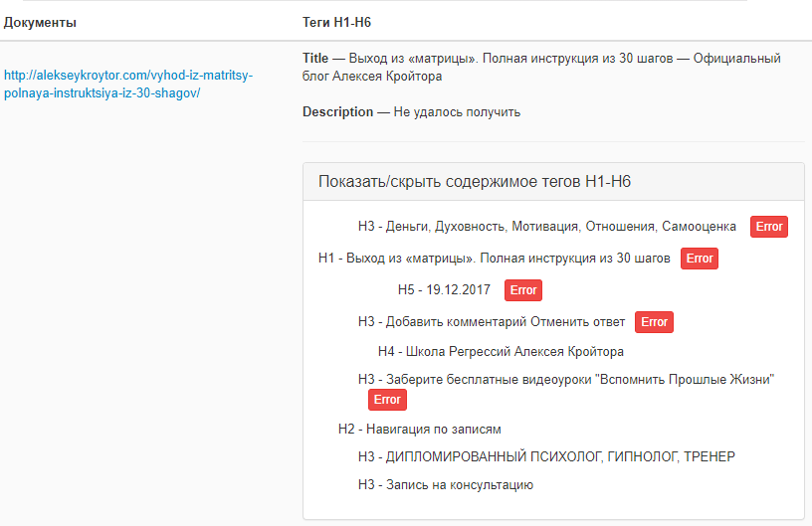Click the Title text line

point(541,68)
